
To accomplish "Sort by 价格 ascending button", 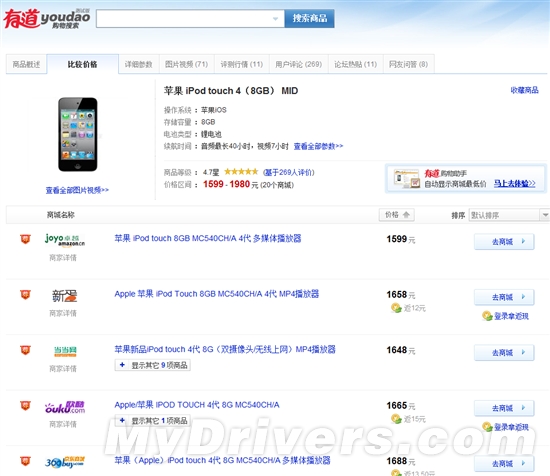I will coord(397,215).
